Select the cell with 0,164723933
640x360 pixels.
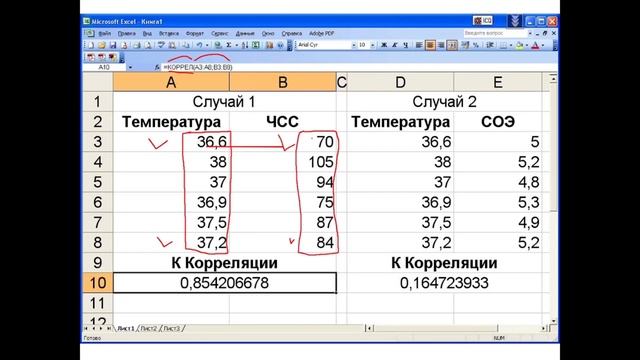444,283
